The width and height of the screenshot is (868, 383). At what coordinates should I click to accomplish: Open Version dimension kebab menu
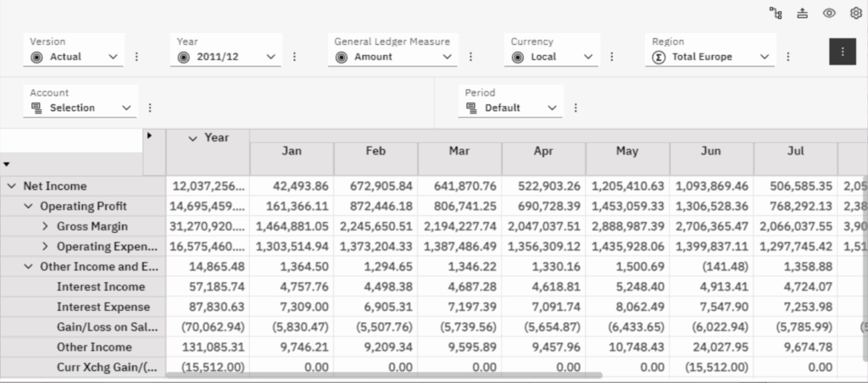click(x=137, y=57)
